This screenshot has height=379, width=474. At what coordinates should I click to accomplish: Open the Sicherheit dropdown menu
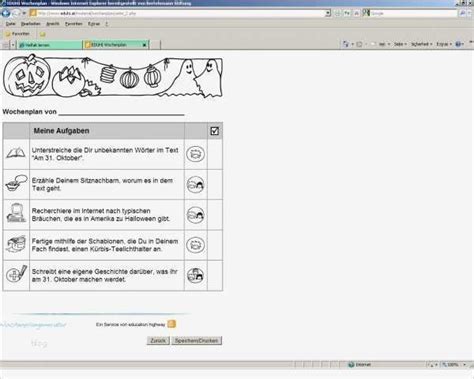(x=421, y=44)
